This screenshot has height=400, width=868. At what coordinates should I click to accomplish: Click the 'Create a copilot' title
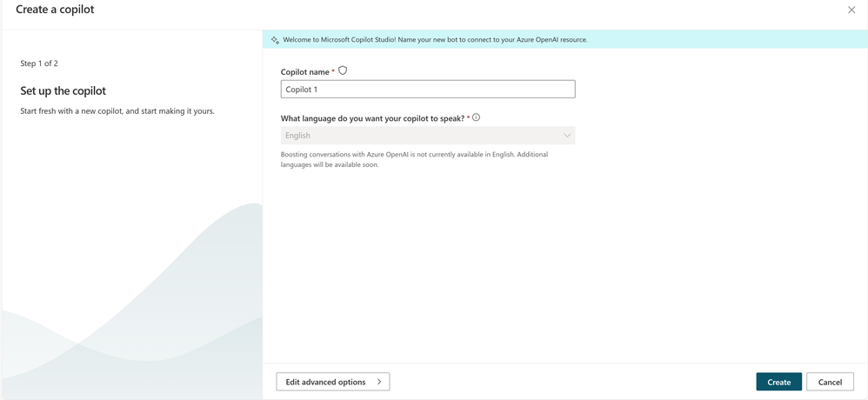[x=55, y=10]
